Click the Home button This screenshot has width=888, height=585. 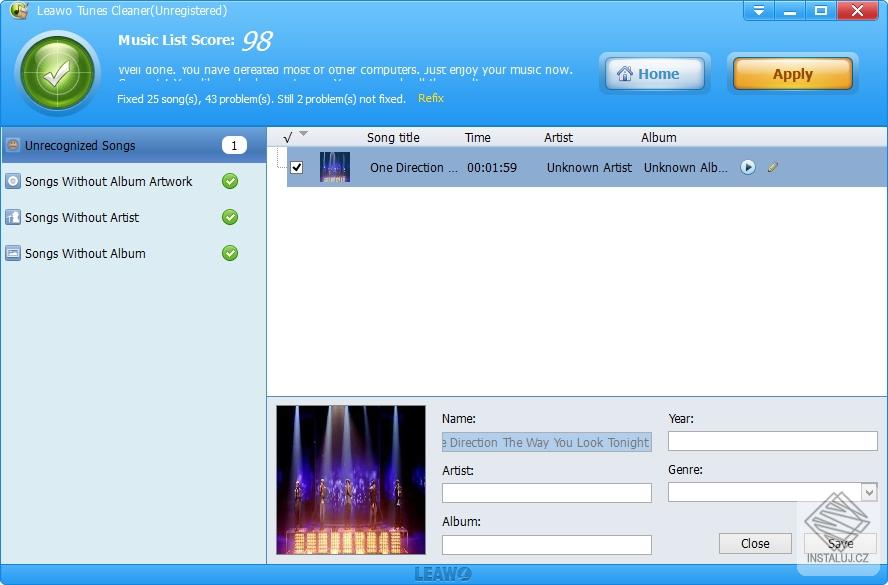[x=654, y=73]
